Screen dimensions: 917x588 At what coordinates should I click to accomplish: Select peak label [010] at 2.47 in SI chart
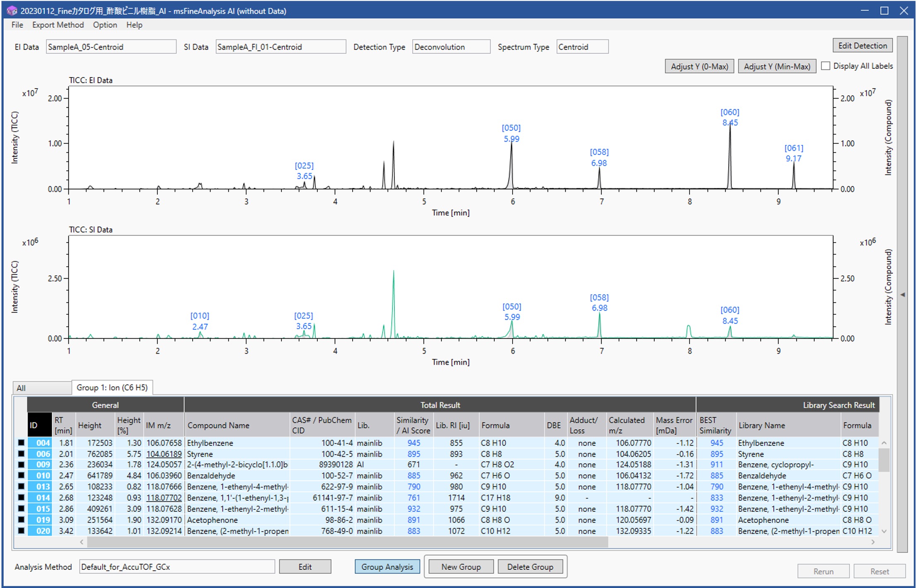pyautogui.click(x=200, y=321)
